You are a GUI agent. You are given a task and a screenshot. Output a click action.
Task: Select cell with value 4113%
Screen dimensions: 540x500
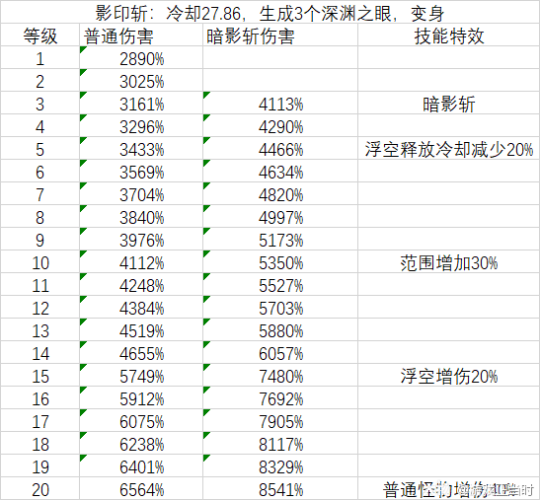pyautogui.click(x=280, y=103)
